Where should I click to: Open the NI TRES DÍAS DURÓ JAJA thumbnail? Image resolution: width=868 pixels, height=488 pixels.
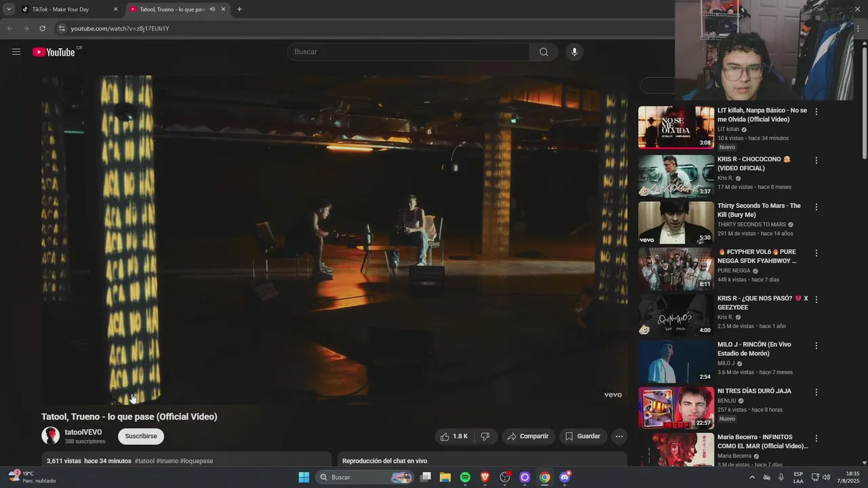pyautogui.click(x=675, y=407)
